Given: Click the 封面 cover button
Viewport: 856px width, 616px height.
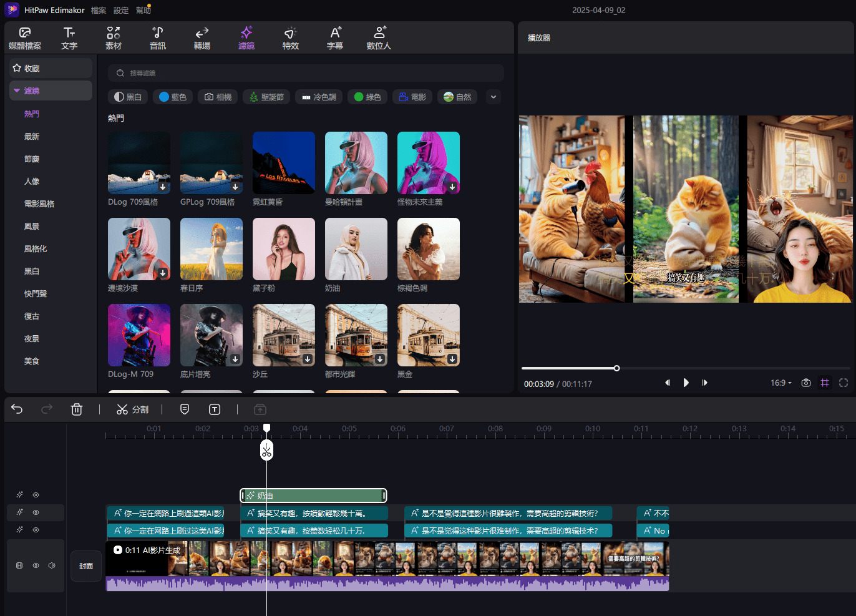Looking at the screenshot, I should (86, 566).
